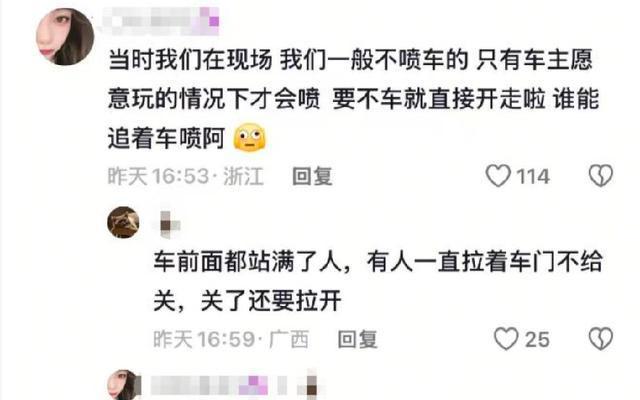Tap the eye-roll emoji in first comment
640x400 pixels.
click(x=249, y=138)
